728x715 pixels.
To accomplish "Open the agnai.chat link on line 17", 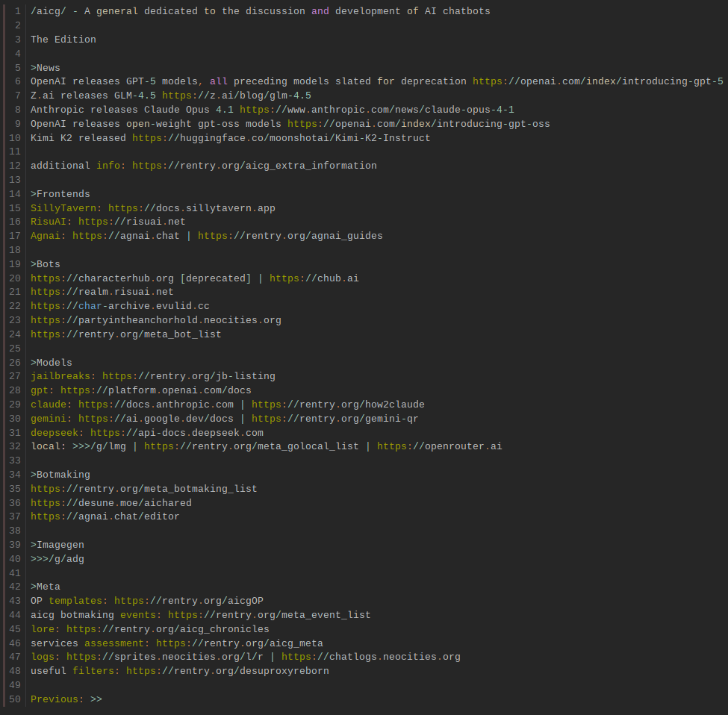I will (x=126, y=236).
